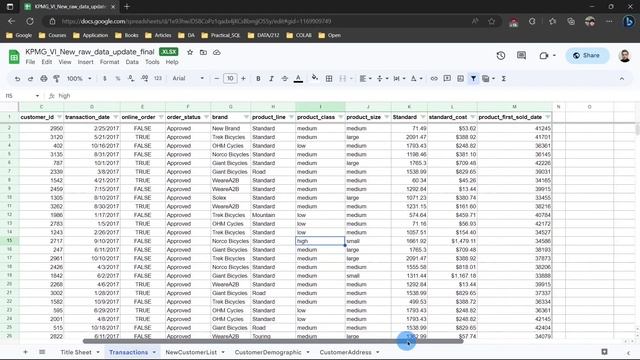Screen dimensions: 640x360
Task: Star the document
Action: [x=190, y=52]
